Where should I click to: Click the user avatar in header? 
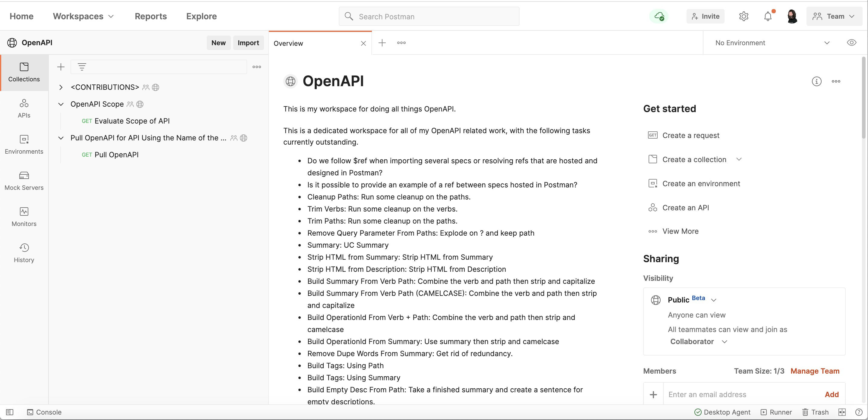(x=792, y=16)
